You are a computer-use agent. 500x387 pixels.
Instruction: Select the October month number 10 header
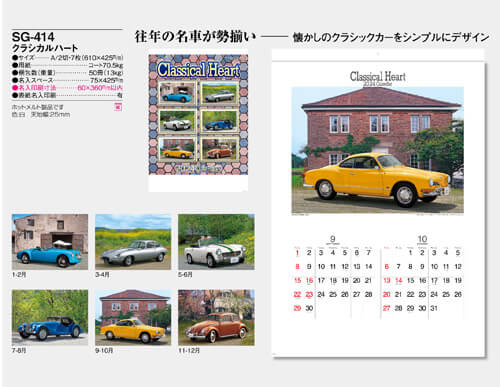click(422, 239)
